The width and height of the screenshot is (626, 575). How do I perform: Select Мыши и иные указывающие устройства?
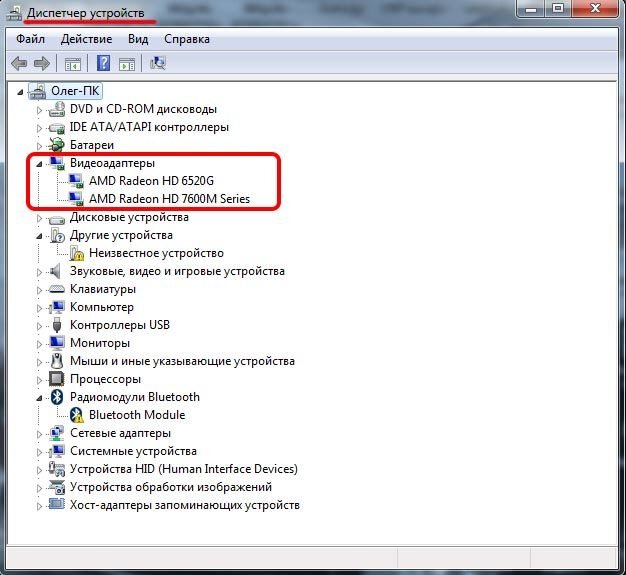182,361
